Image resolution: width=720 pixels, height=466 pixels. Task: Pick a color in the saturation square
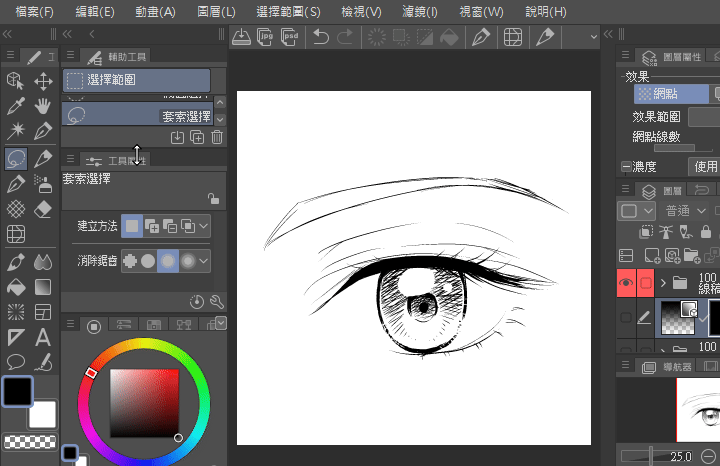pyautogui.click(x=144, y=403)
